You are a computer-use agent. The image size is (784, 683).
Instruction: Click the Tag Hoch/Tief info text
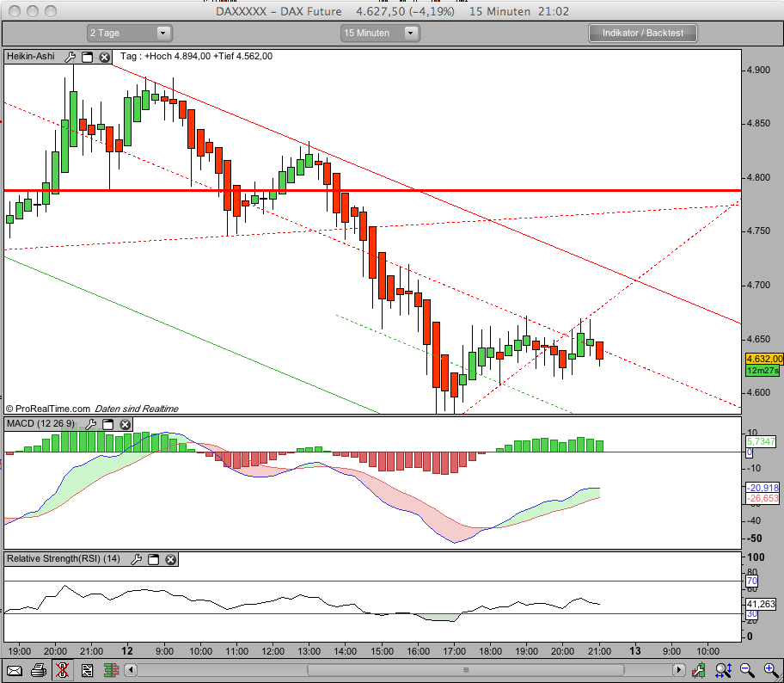197,56
